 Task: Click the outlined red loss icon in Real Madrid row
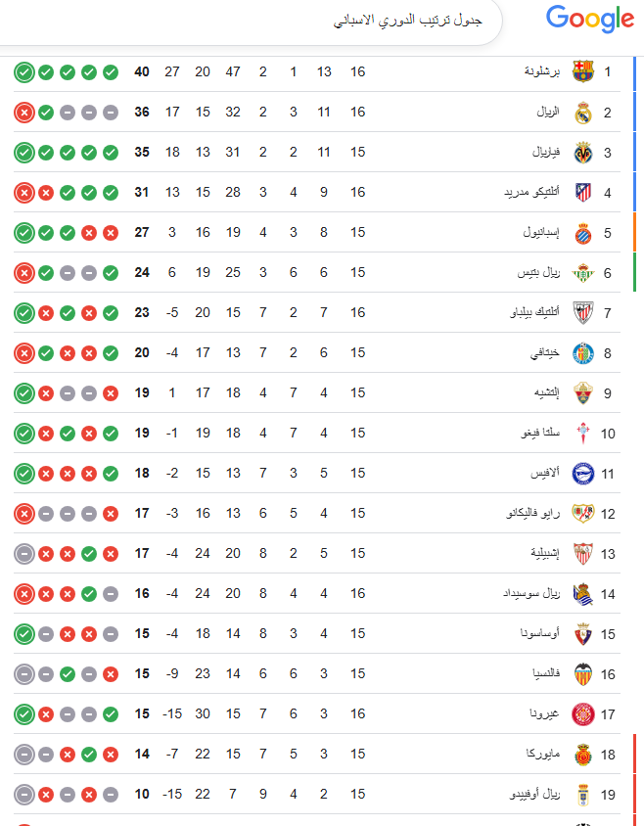(24, 112)
